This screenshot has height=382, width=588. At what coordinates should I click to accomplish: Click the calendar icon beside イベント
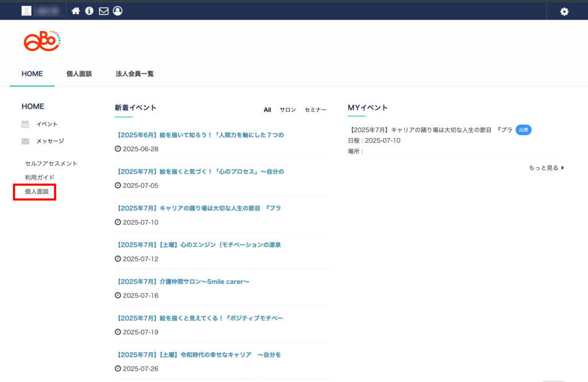(x=25, y=124)
